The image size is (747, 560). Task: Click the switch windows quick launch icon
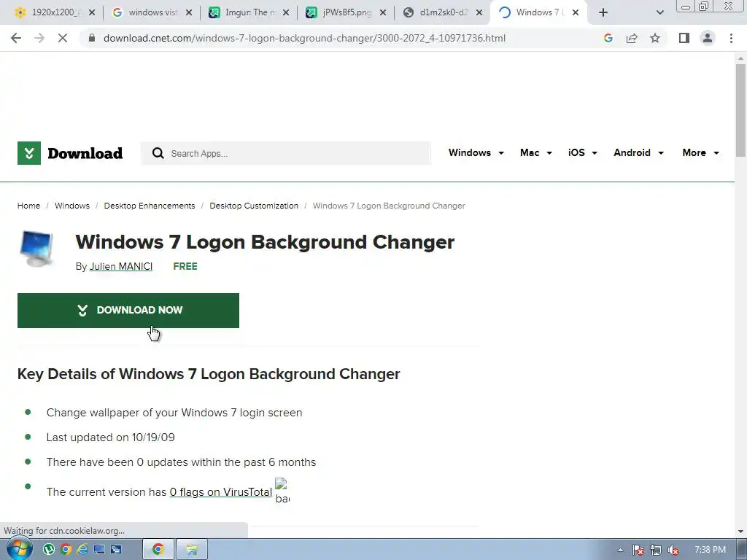(x=116, y=550)
